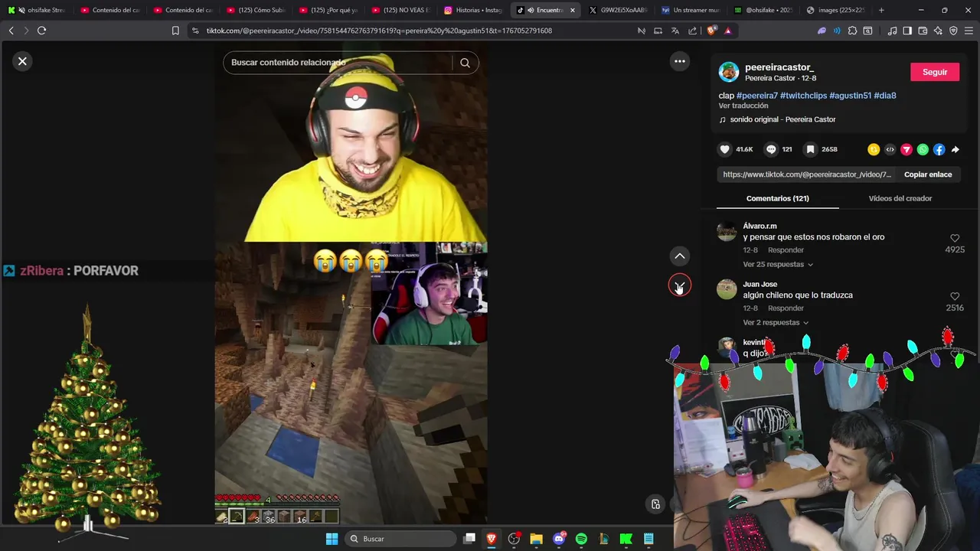Open Brave Leo AI sparkle icon

pyautogui.click(x=938, y=31)
